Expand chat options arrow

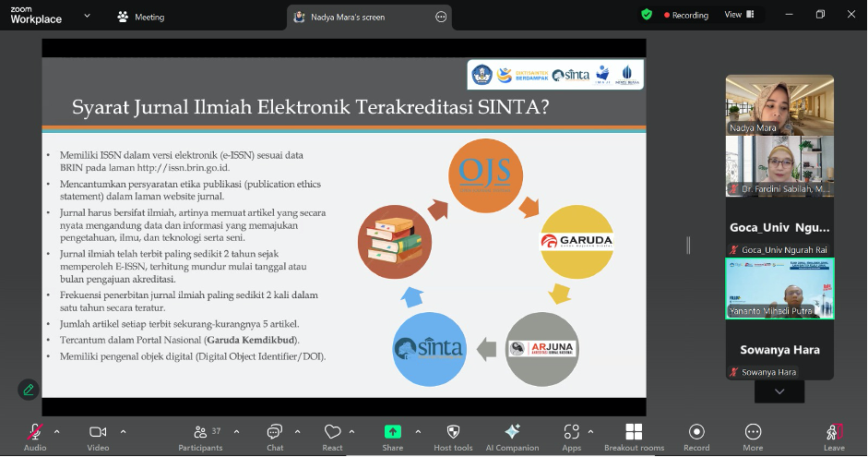coord(297,431)
